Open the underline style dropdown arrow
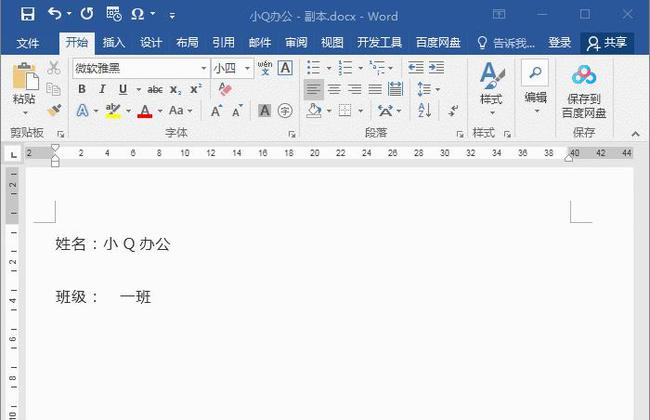Image resolution: width=650 pixels, height=420 pixels. 138,90
